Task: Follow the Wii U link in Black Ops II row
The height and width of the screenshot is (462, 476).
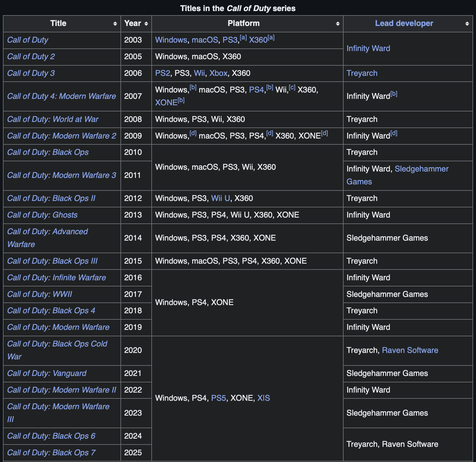Action: [x=220, y=198]
